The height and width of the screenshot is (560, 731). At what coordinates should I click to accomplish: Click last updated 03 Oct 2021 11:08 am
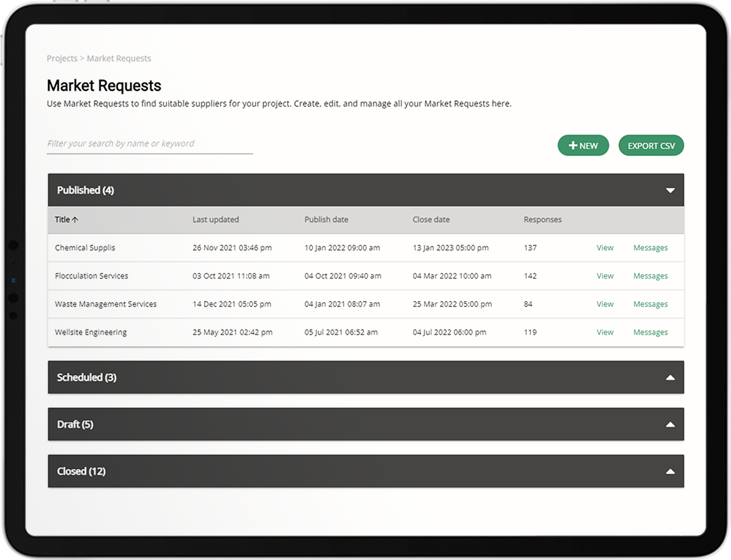[x=231, y=276]
